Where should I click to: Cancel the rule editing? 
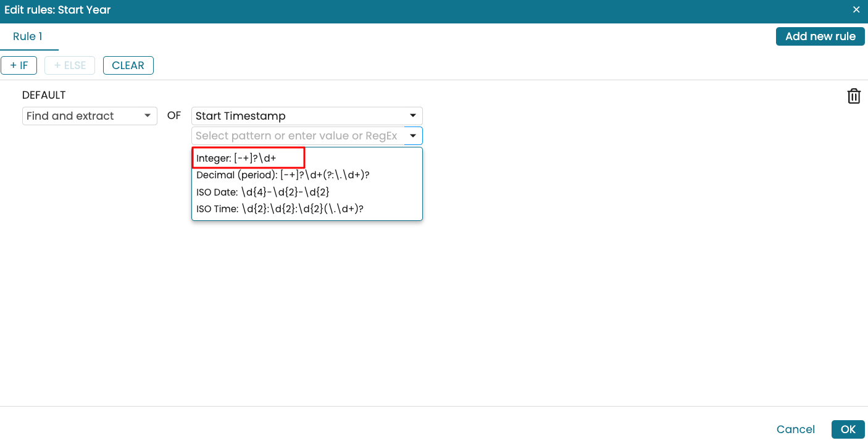795,429
